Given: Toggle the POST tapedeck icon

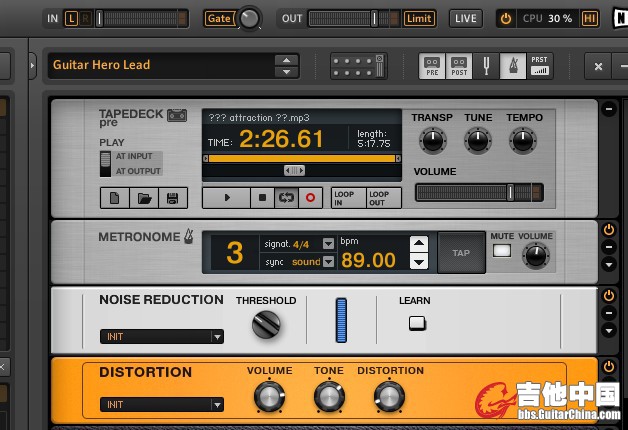Looking at the screenshot, I should coord(459,66).
